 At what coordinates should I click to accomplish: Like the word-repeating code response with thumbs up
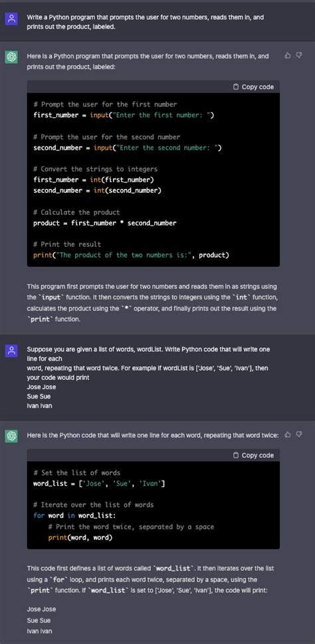288,434
